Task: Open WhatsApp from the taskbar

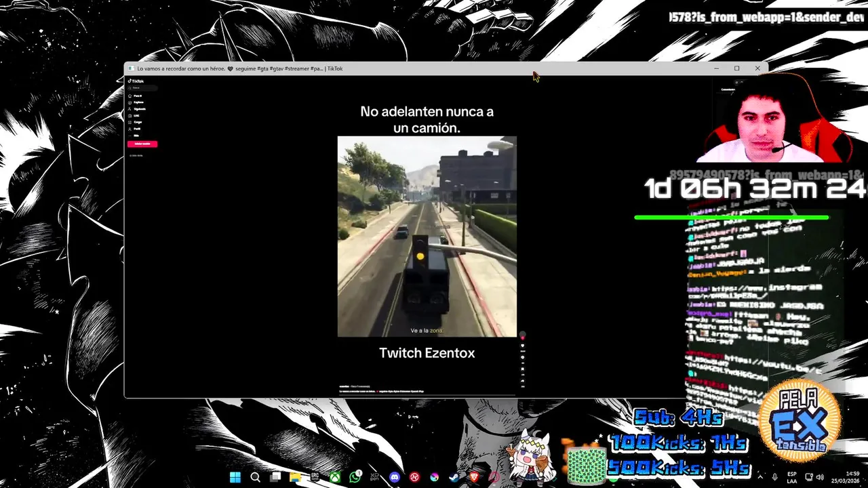Action: tap(355, 478)
